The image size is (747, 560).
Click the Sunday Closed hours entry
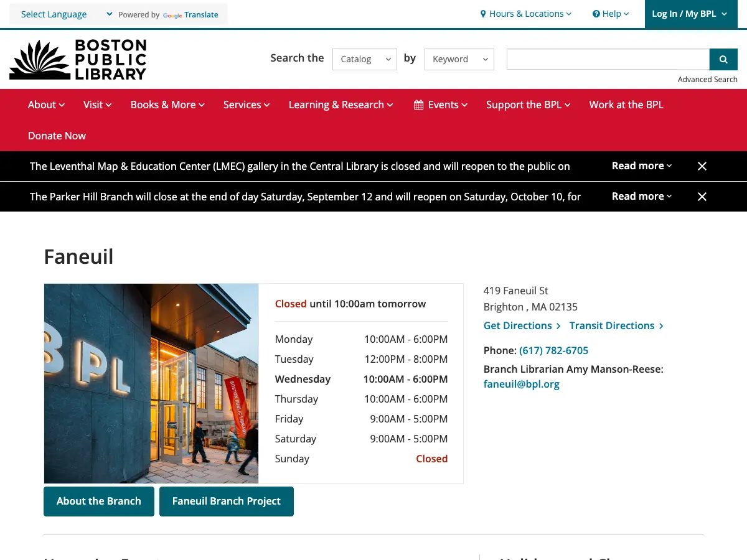coord(361,459)
